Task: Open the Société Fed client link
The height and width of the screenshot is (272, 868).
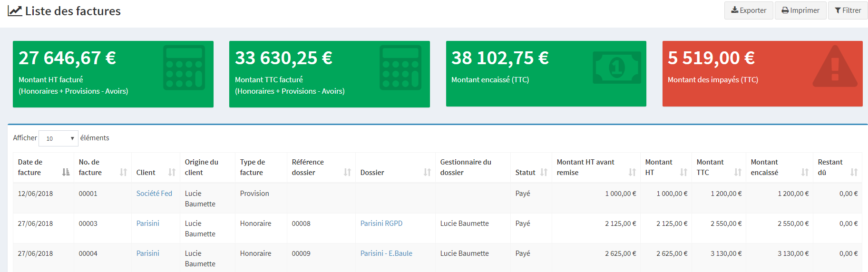Action: click(154, 194)
